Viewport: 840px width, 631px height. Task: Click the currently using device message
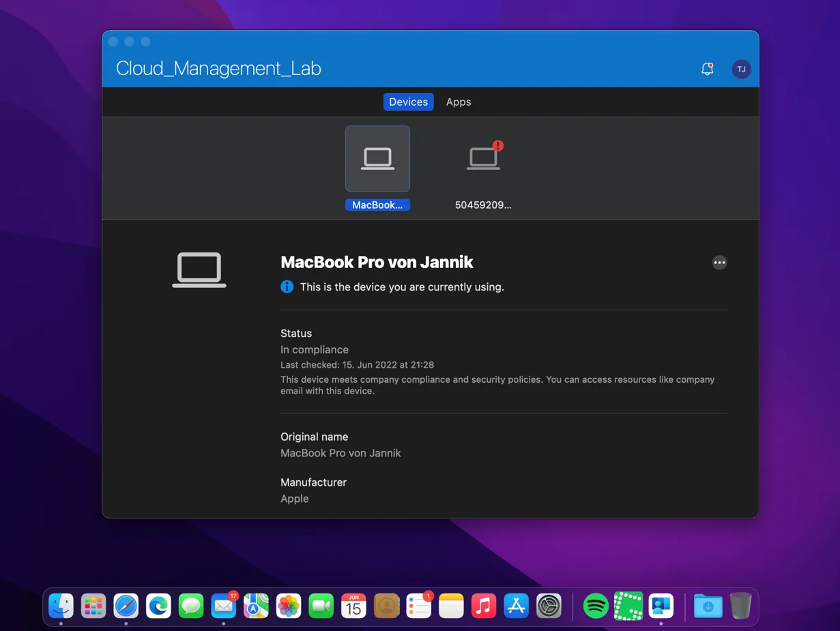point(402,287)
